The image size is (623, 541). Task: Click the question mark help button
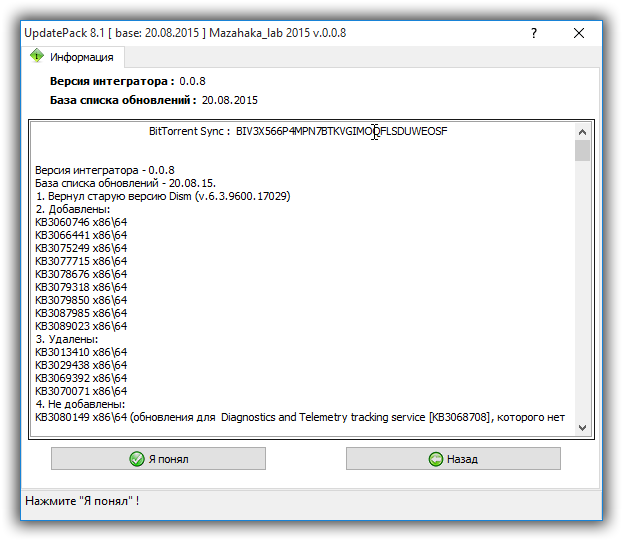pos(534,33)
